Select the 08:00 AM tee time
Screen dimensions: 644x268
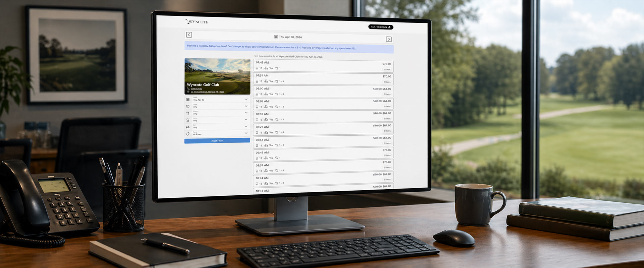point(323,91)
